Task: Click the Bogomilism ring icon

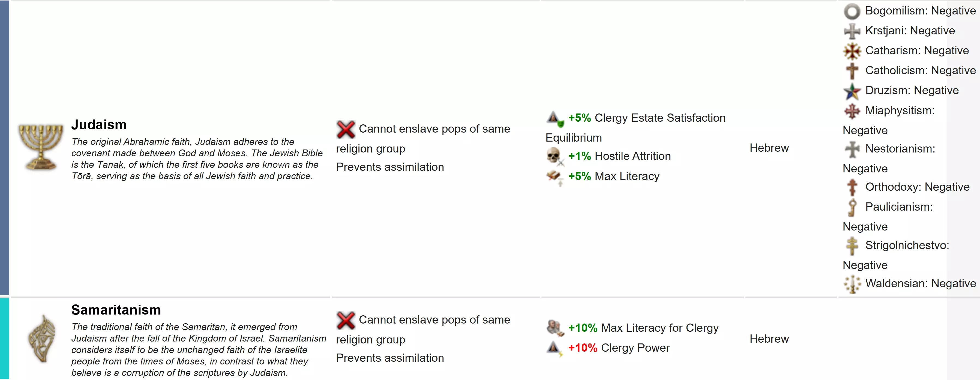Action: pos(852,11)
